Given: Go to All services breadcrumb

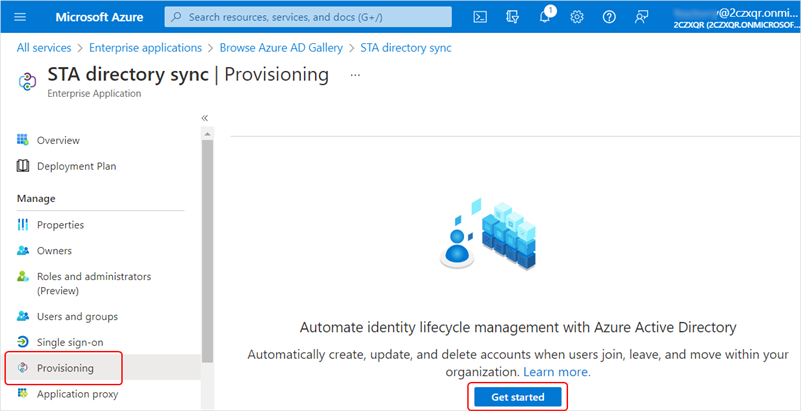Looking at the screenshot, I should pyautogui.click(x=44, y=47).
